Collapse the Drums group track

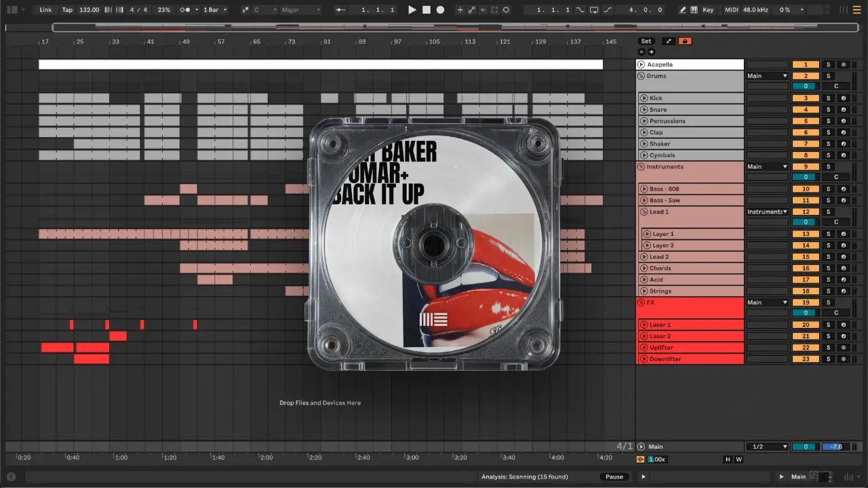641,76
